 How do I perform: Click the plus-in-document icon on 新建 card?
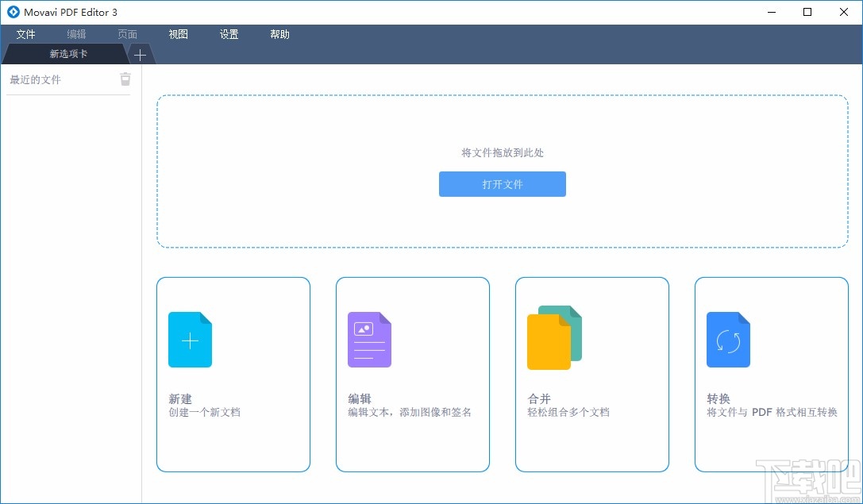tap(190, 340)
